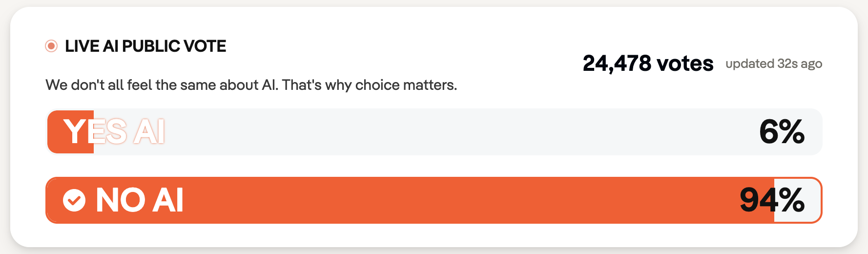Image resolution: width=868 pixels, height=254 pixels.
Task: Click the word "votes" after the count
Action: [685, 63]
